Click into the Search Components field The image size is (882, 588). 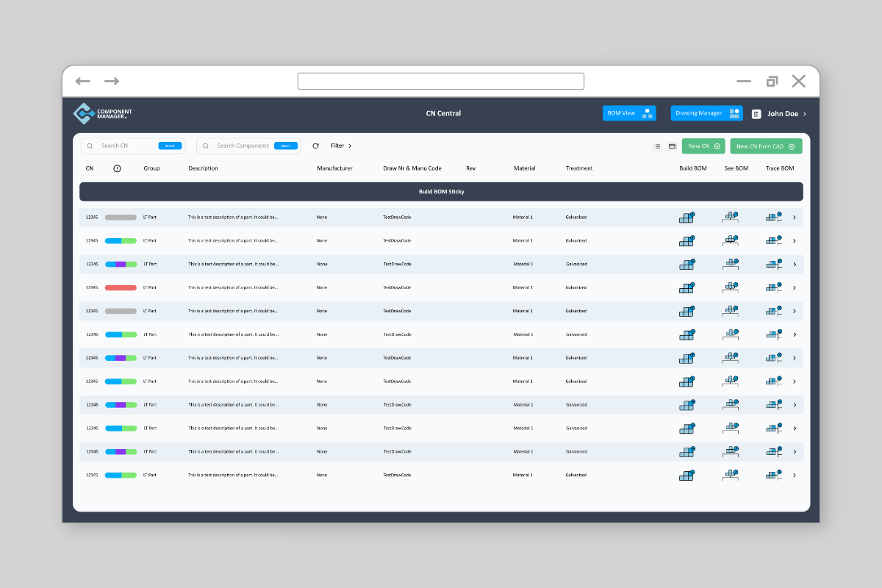pyautogui.click(x=243, y=146)
